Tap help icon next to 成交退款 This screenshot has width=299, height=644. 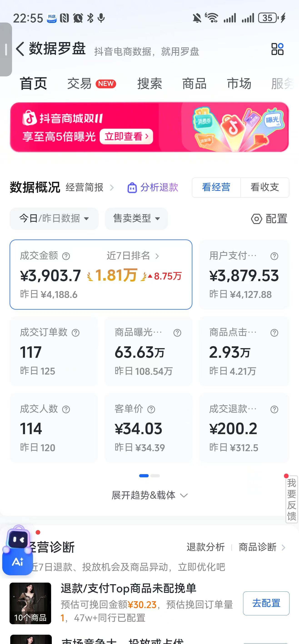[x=274, y=410]
